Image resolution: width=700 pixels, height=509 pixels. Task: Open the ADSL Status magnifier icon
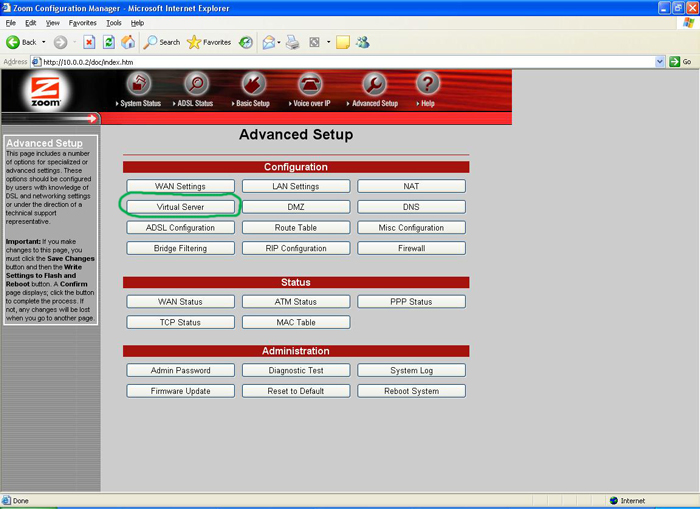tap(196, 83)
